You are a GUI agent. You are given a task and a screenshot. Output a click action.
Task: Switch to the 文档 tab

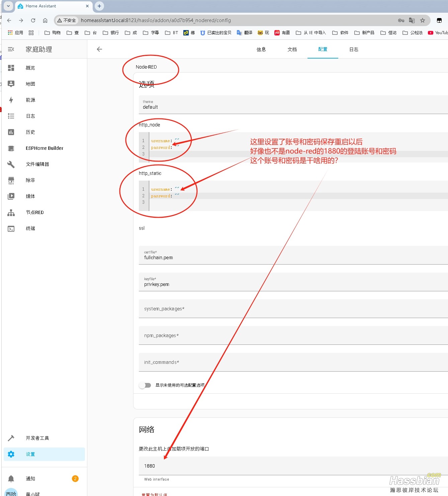[x=292, y=49]
